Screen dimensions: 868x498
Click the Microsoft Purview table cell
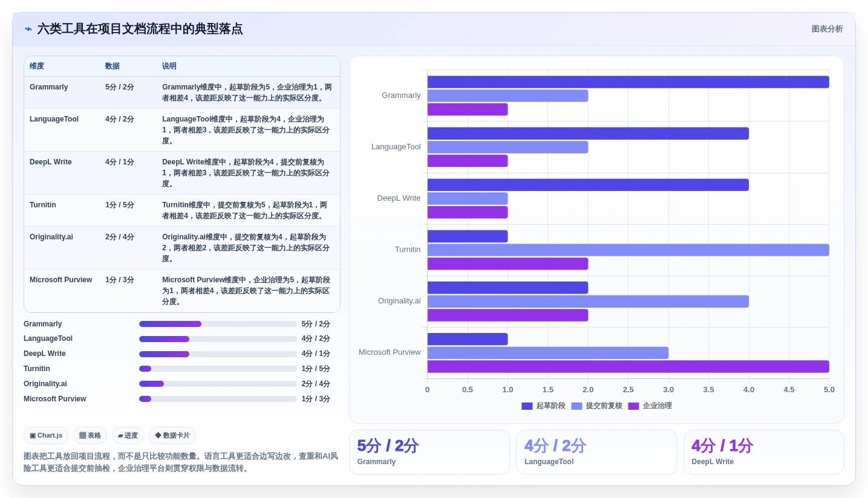coord(61,280)
